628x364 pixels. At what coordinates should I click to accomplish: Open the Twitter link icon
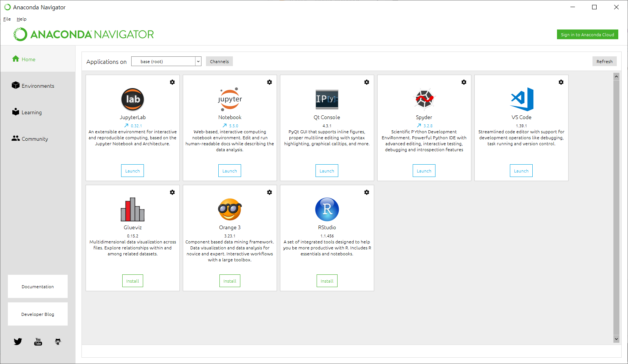[x=18, y=342]
